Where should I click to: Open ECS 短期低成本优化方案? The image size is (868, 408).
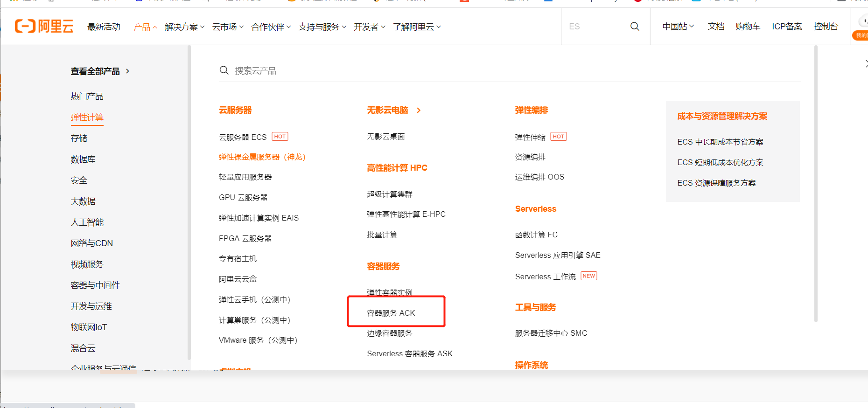(721, 163)
